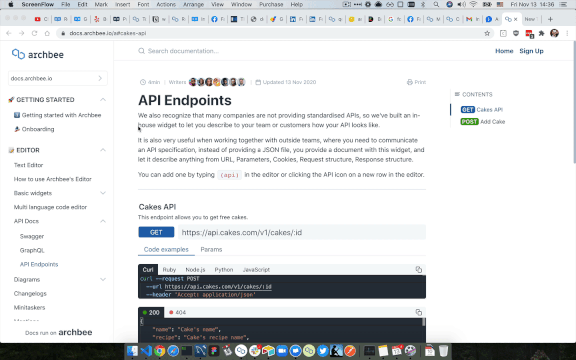
Task: Select the Python code tab
Action: 224,270
